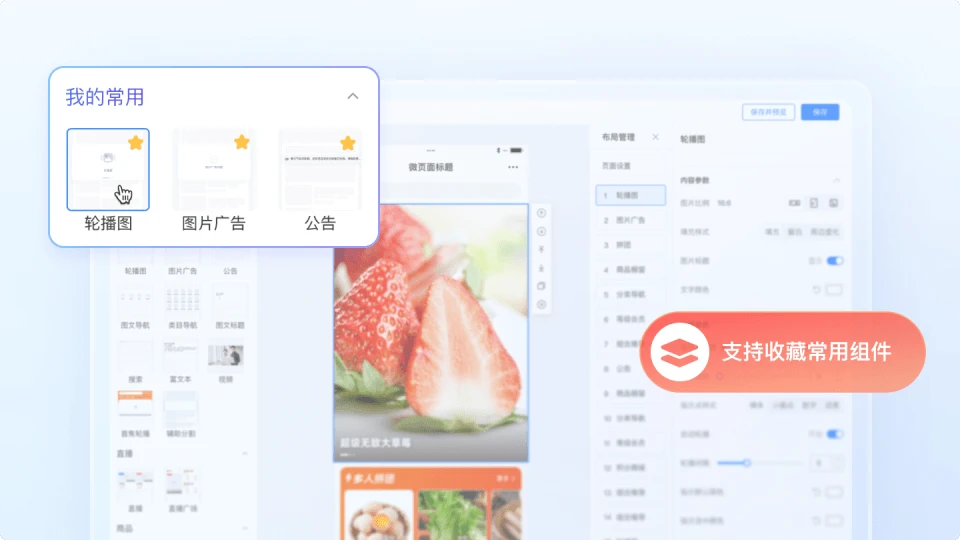The height and width of the screenshot is (540, 960).
Task: Reset the 文字颜色 color
Action: click(816, 290)
